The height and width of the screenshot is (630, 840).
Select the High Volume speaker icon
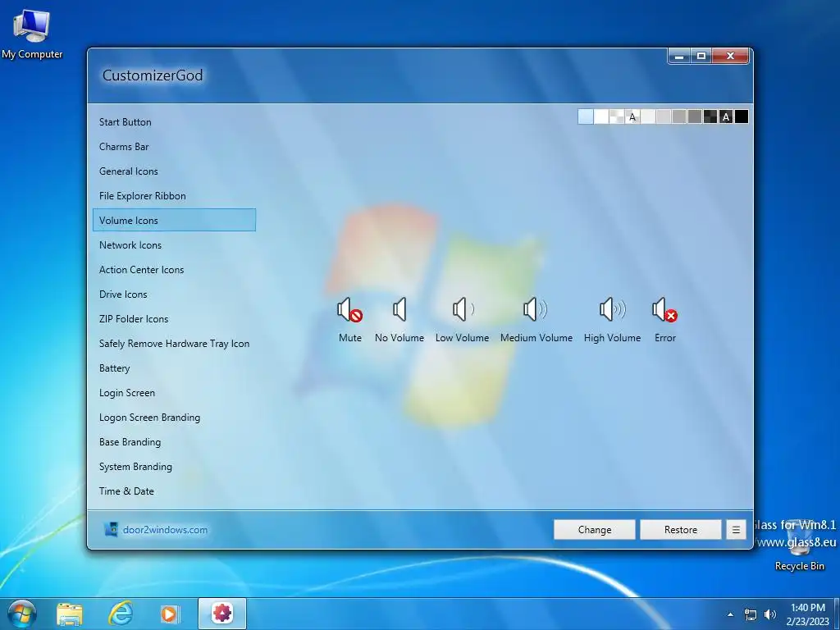tap(612, 309)
